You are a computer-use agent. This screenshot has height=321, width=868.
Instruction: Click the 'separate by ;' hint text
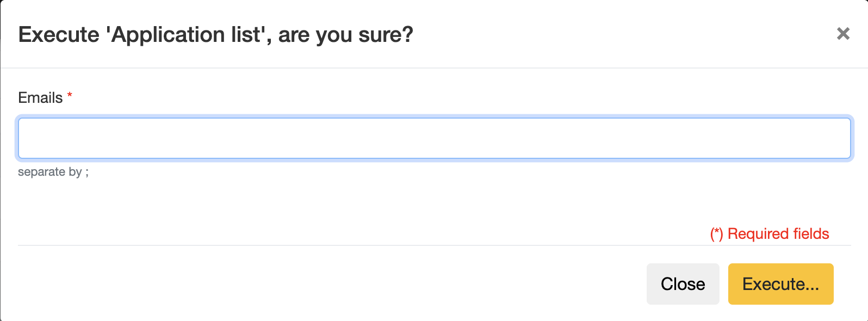tap(53, 172)
